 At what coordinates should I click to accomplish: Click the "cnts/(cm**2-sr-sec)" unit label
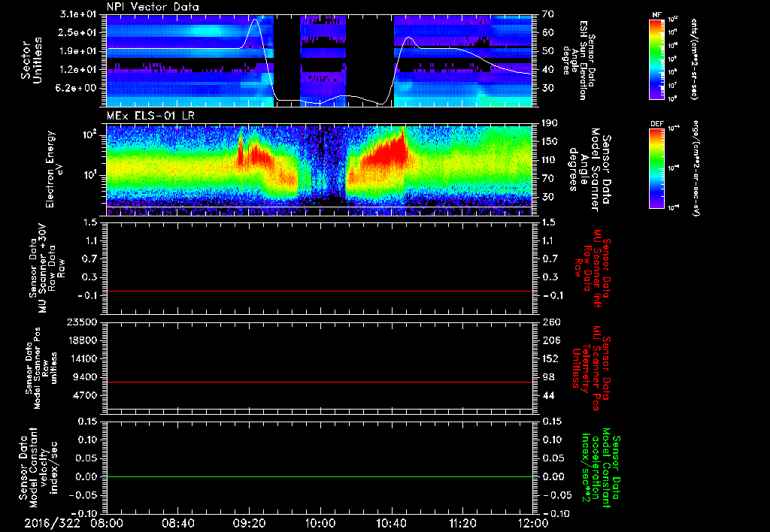click(x=694, y=59)
